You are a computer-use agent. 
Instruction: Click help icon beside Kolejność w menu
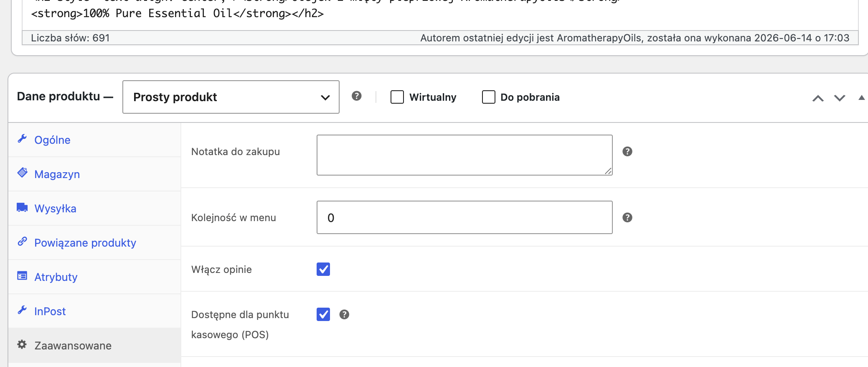tap(627, 217)
